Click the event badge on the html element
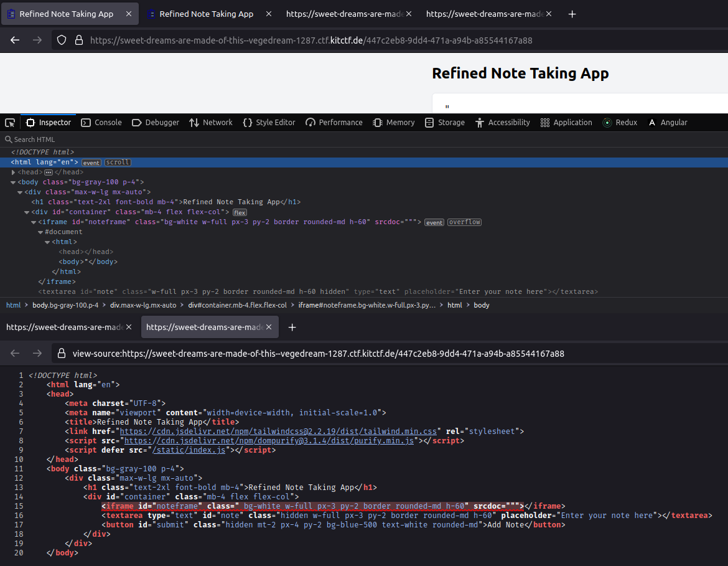Screen dimensions: 728x566 tap(91, 162)
